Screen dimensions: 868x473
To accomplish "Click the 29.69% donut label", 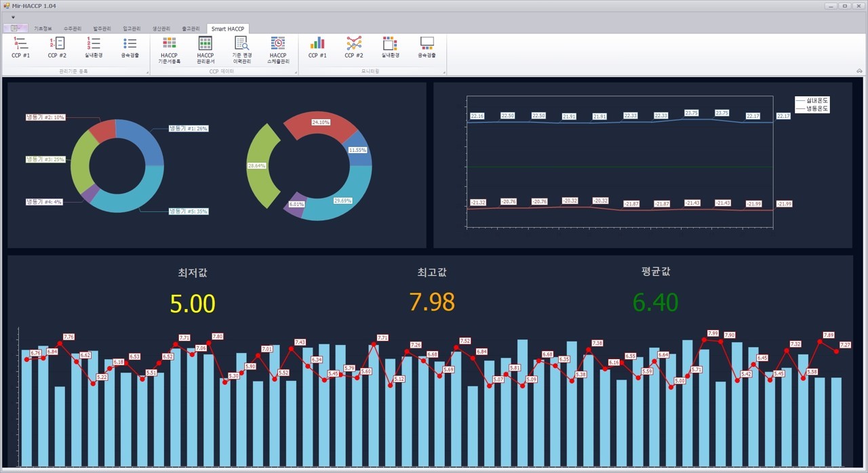I will point(343,201).
